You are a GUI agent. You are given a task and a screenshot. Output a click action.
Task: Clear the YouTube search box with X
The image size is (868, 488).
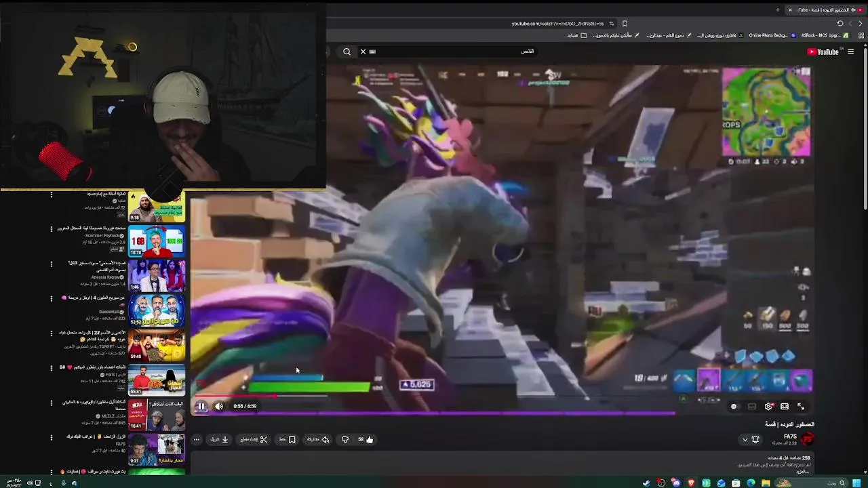[363, 52]
